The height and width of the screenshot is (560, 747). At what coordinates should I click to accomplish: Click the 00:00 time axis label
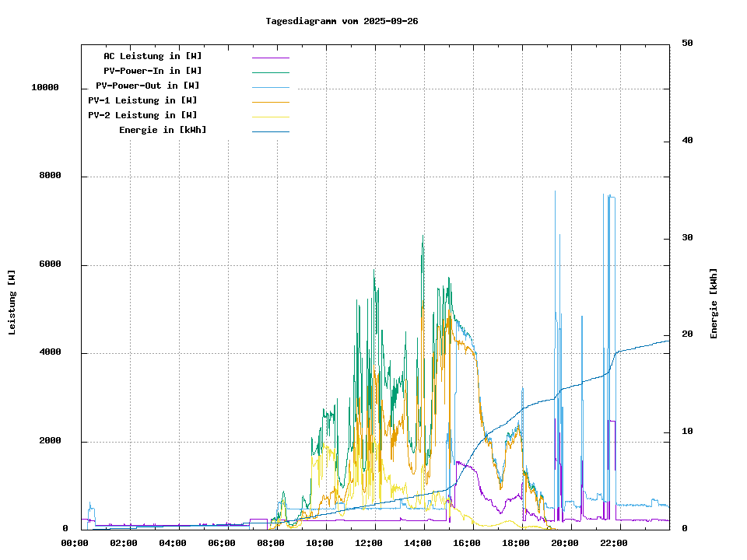(x=75, y=543)
